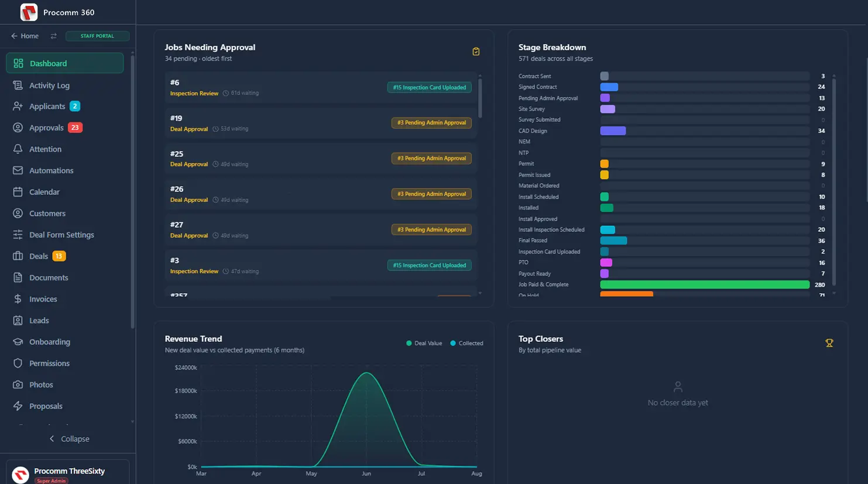Click the Approvals checkmark icon
Screen dimensions: 868x484
click(x=18, y=128)
